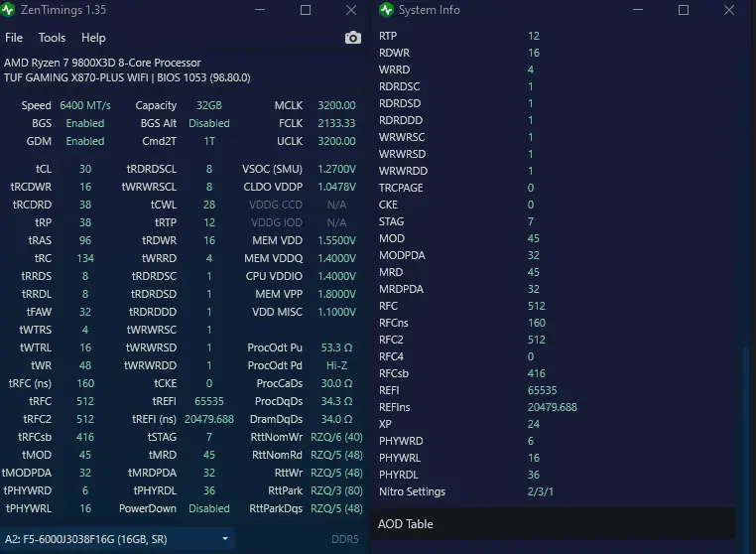The width and height of the screenshot is (756, 554).
Task: Open the Help menu
Action: [x=93, y=38]
